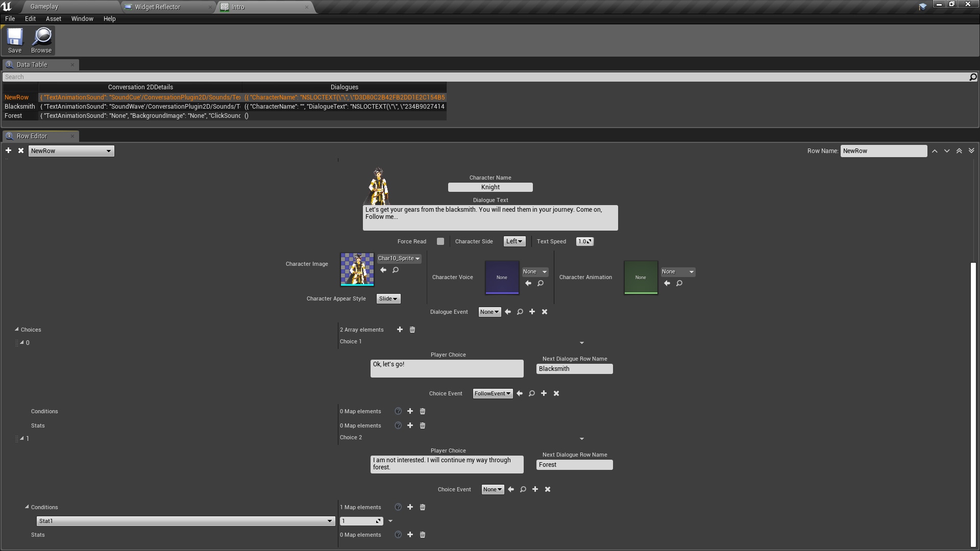
Task: Use selected asset arrow for Character Voice
Action: [528, 283]
